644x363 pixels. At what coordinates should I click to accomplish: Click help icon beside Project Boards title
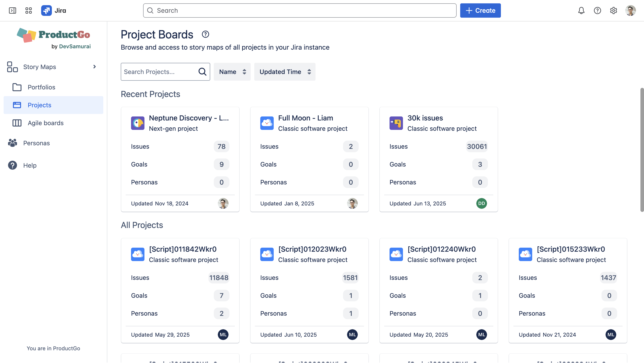coord(205,34)
